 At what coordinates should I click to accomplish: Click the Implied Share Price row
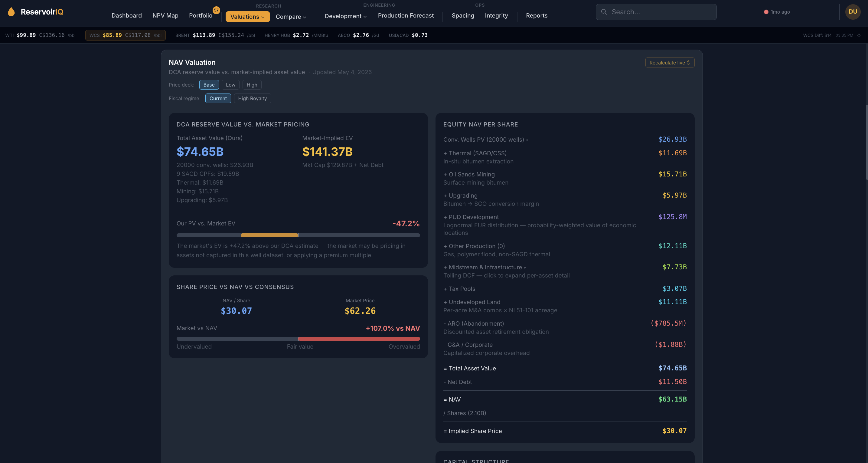tap(565, 431)
